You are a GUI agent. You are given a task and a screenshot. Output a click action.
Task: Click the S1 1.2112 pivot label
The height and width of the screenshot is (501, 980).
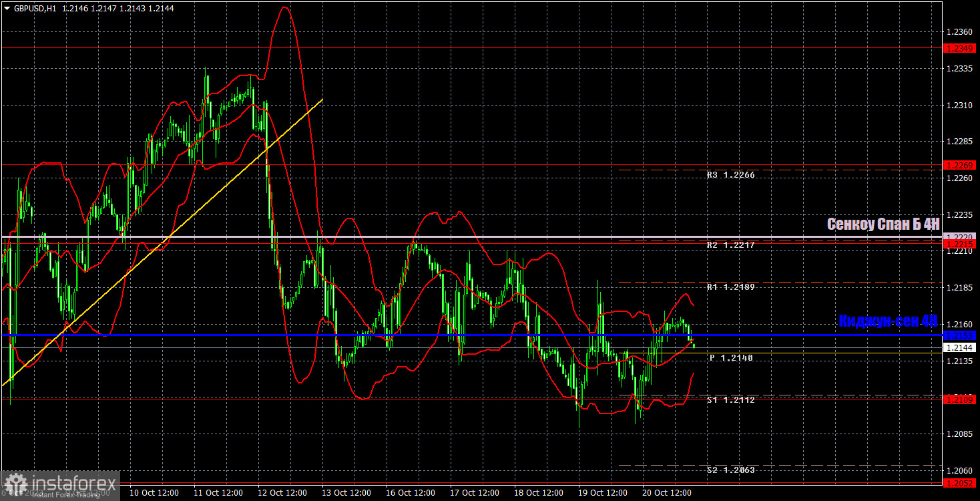(731, 400)
